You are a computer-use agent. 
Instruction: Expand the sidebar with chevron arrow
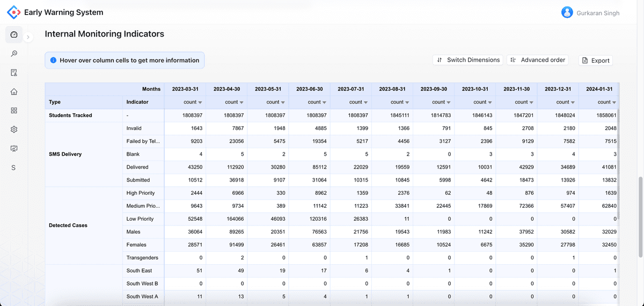(28, 37)
